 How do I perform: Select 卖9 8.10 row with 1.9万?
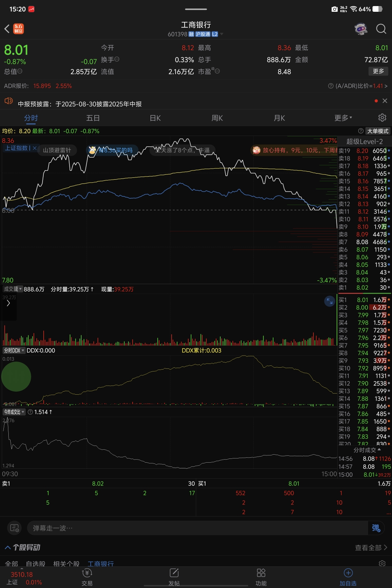pos(365,227)
